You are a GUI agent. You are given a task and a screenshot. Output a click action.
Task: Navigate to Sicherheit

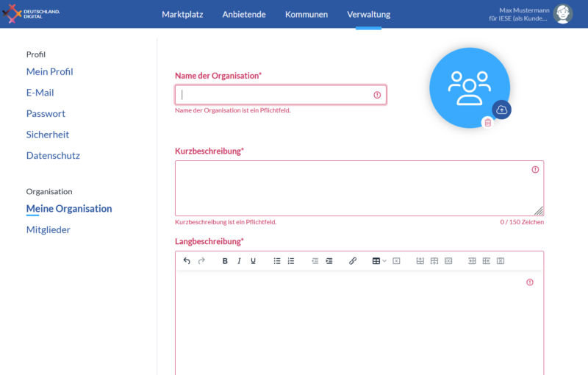[48, 135]
